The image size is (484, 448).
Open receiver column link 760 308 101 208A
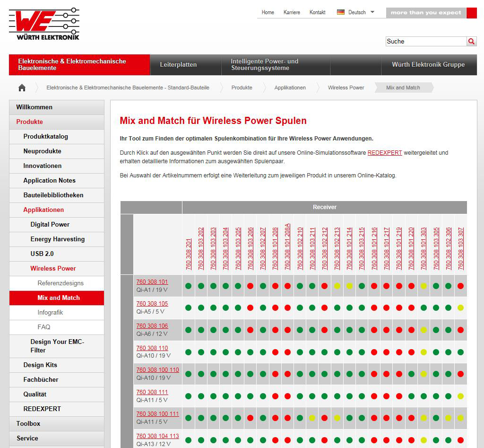click(x=287, y=246)
